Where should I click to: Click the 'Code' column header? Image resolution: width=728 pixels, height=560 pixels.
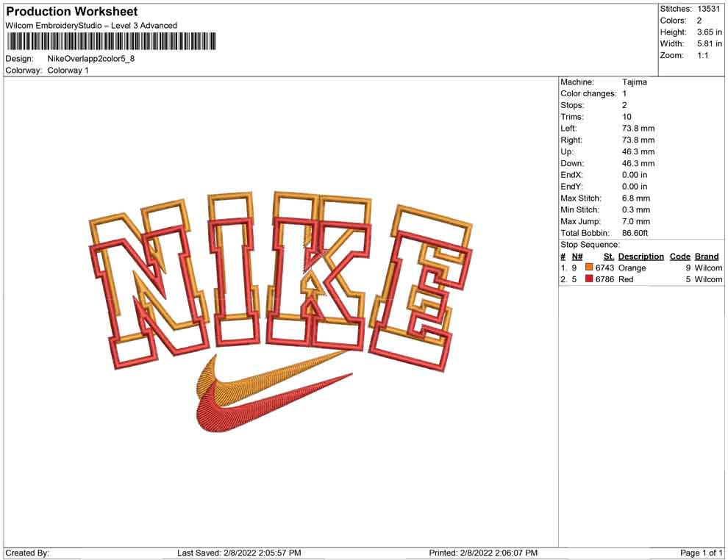(679, 256)
